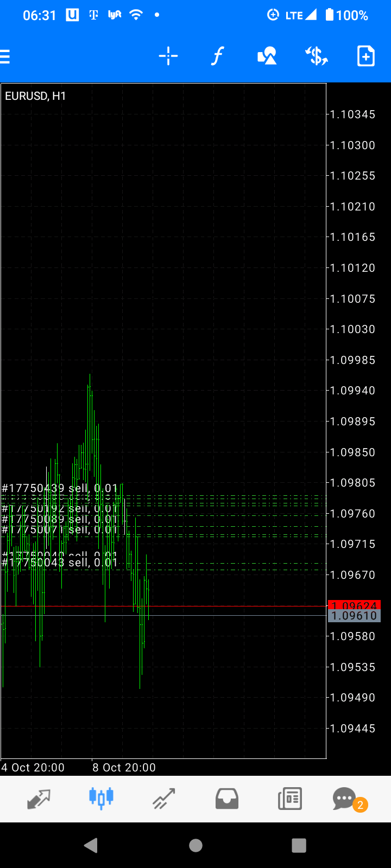Select order #17750043 sell line label
Screen dimensions: 391x868
pyautogui.click(x=60, y=563)
